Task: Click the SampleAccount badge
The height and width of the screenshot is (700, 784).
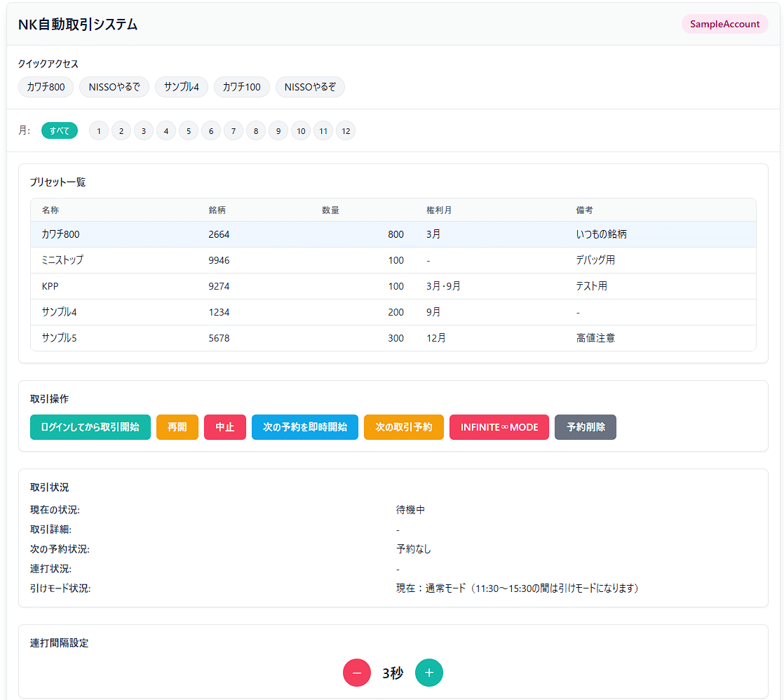Action: pyautogui.click(x=724, y=24)
